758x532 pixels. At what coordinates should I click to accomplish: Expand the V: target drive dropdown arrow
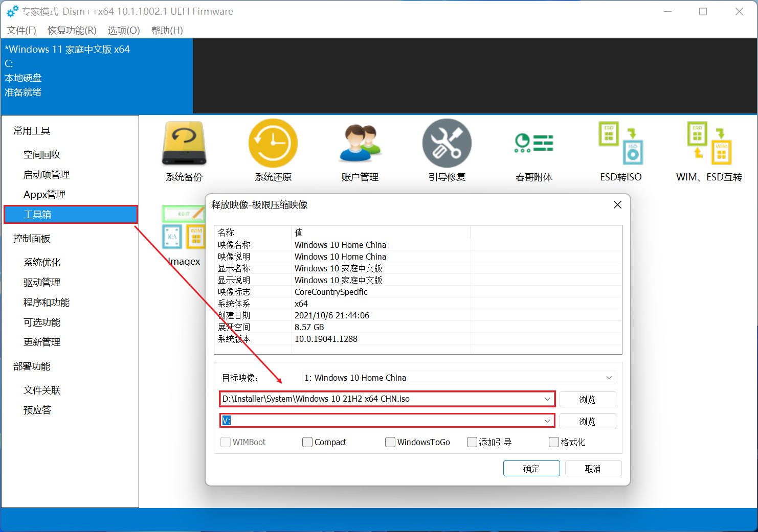coord(547,421)
